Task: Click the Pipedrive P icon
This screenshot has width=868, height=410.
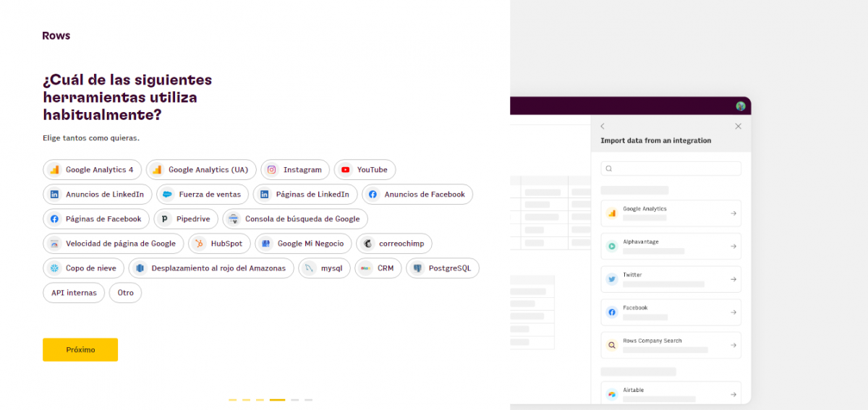Action: click(165, 218)
